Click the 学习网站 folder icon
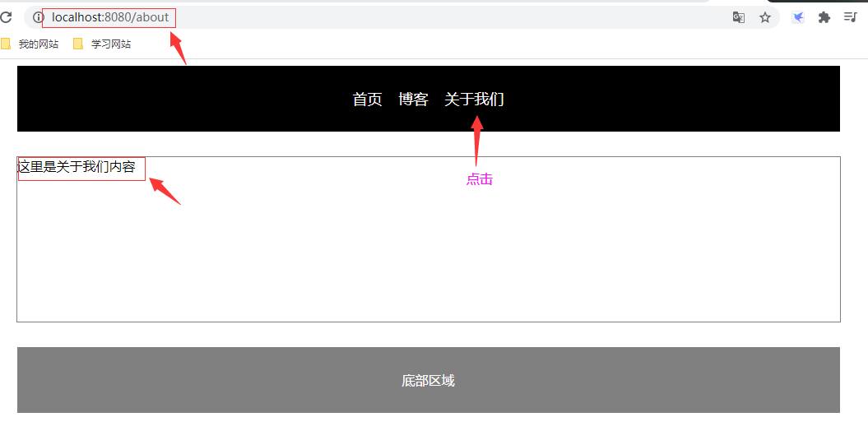 point(78,44)
